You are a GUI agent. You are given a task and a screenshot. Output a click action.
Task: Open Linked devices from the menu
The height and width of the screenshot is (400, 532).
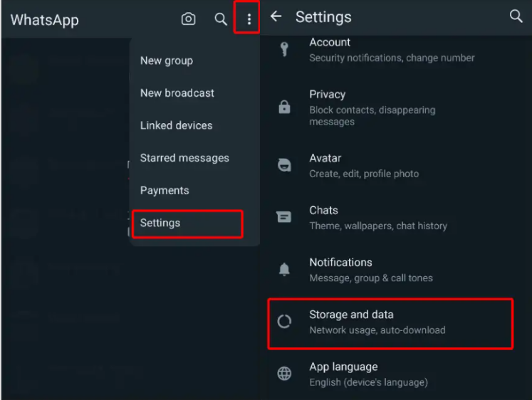coord(176,125)
